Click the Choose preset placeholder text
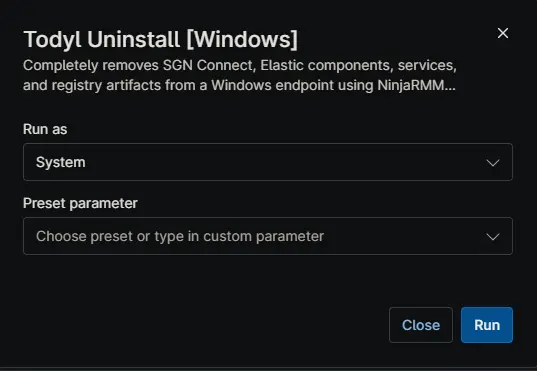This screenshot has height=371, width=537. tap(180, 236)
